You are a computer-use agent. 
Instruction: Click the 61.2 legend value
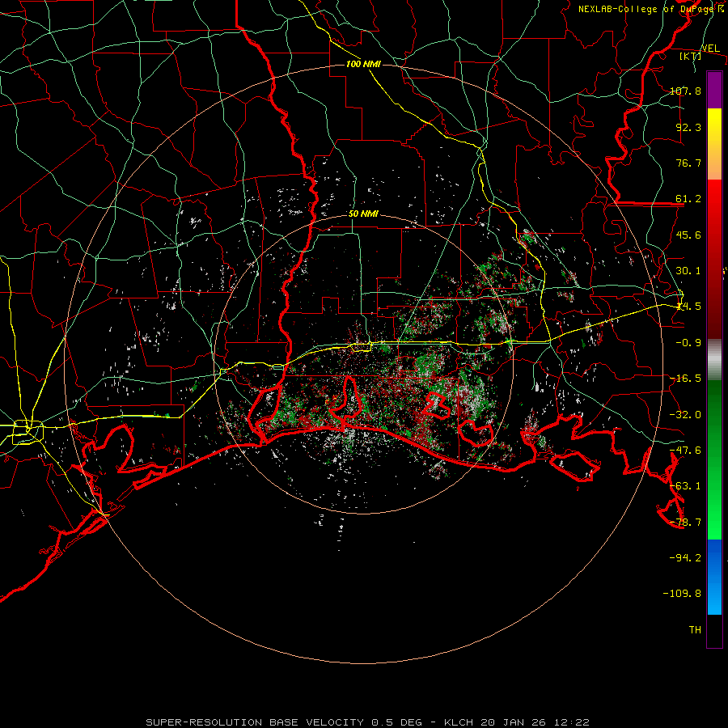coord(688,199)
